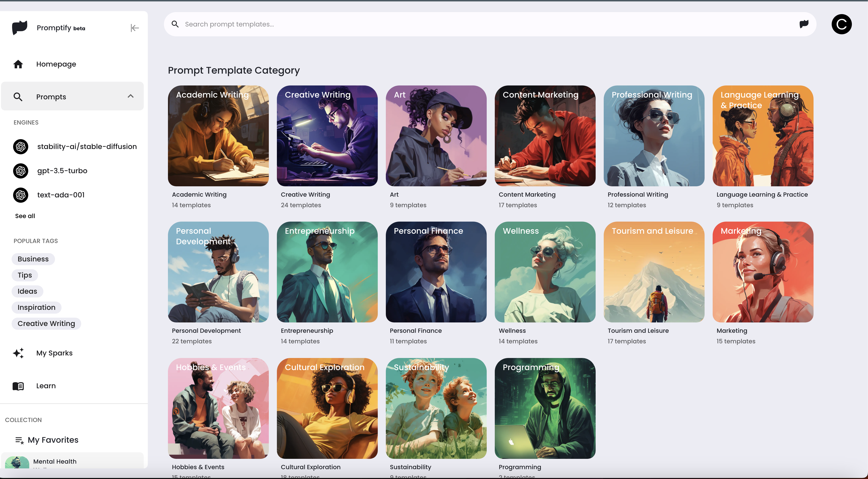Open My Sparks from the sidebar
Screen dimensions: 868x479
(x=54, y=353)
